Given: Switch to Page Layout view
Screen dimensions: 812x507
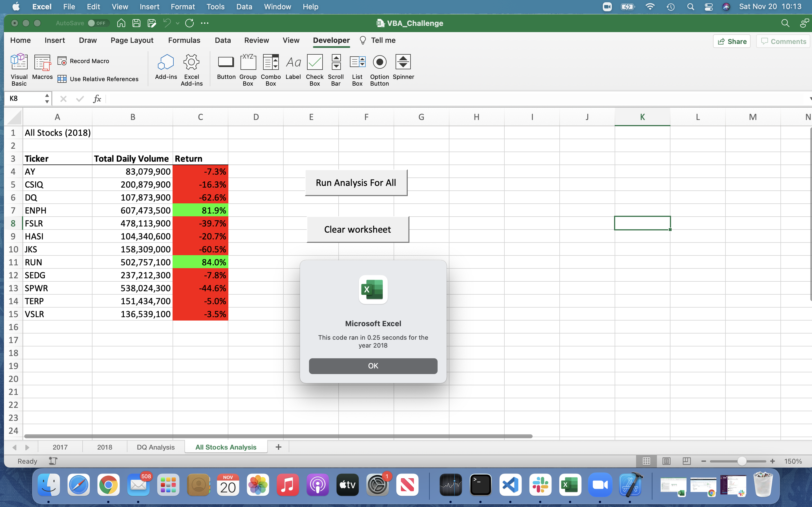Looking at the screenshot, I should tap(667, 461).
